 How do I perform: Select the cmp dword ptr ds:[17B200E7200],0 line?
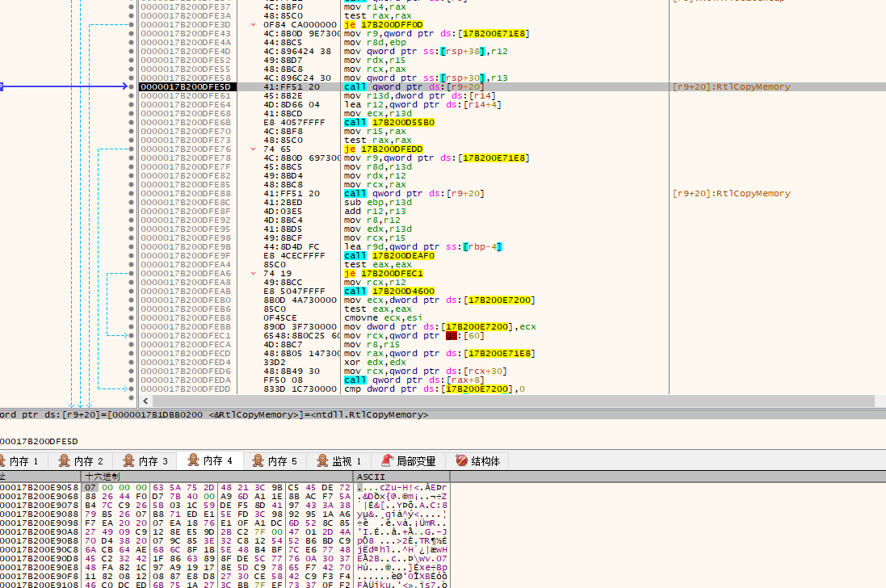click(434, 389)
